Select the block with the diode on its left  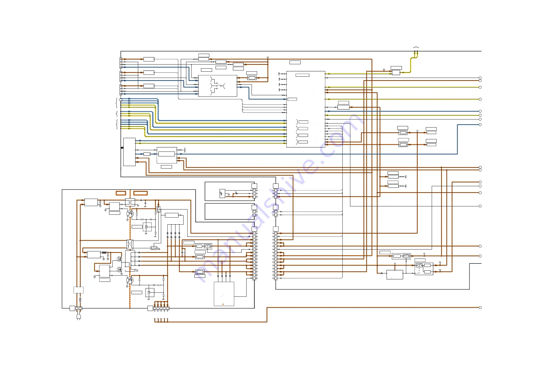coord(395,275)
